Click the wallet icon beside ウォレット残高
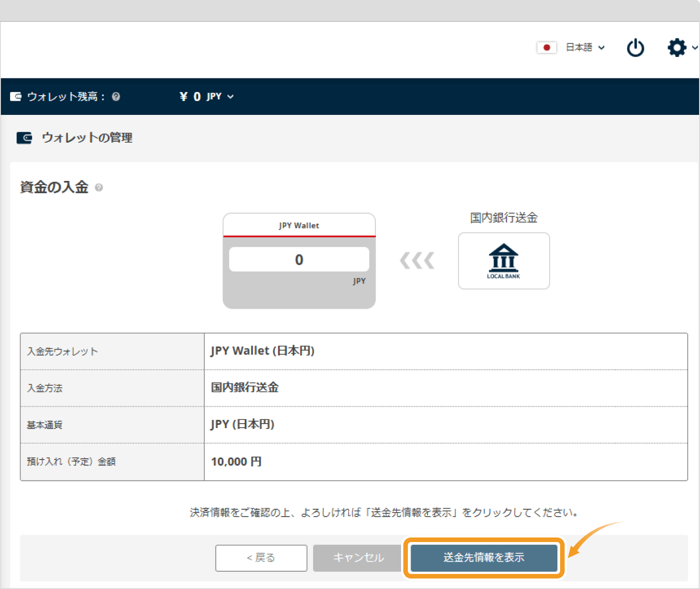 tap(16, 97)
